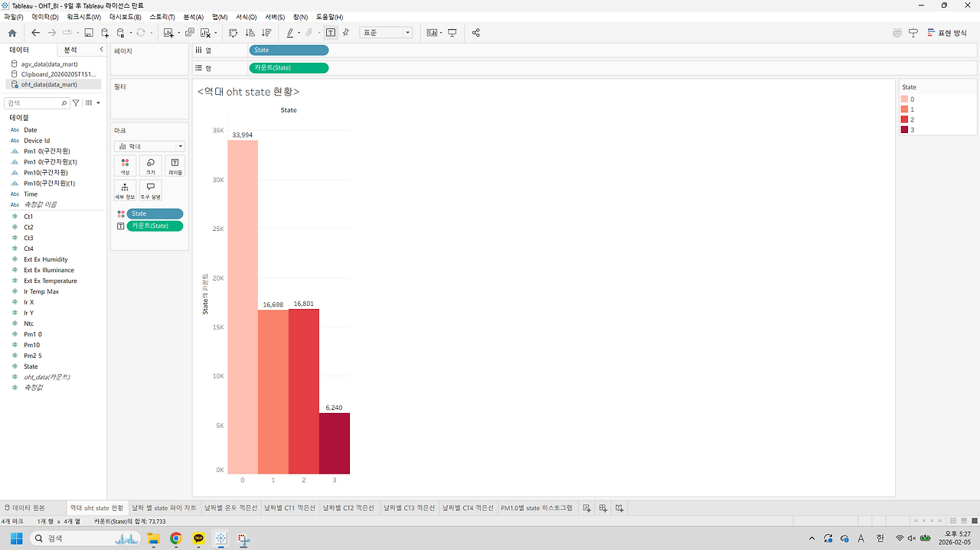Expand the new worksheet dropdown arrow

(178, 33)
